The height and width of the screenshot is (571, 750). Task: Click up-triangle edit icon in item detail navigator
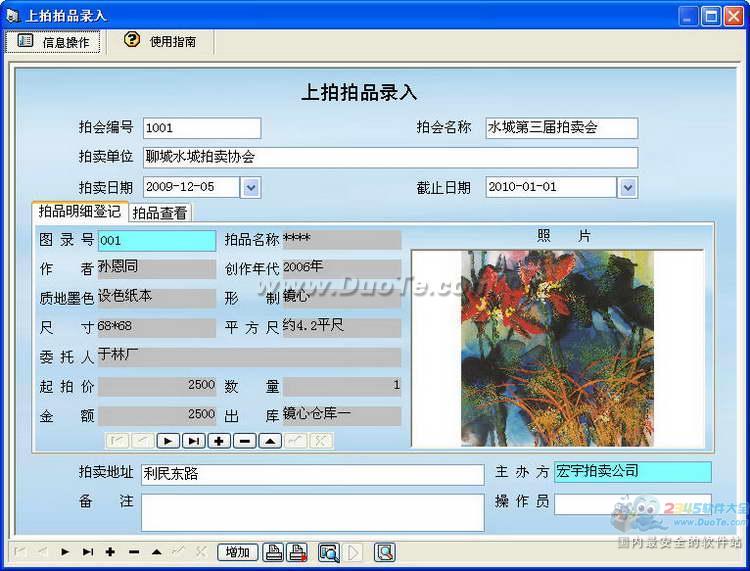(x=270, y=440)
